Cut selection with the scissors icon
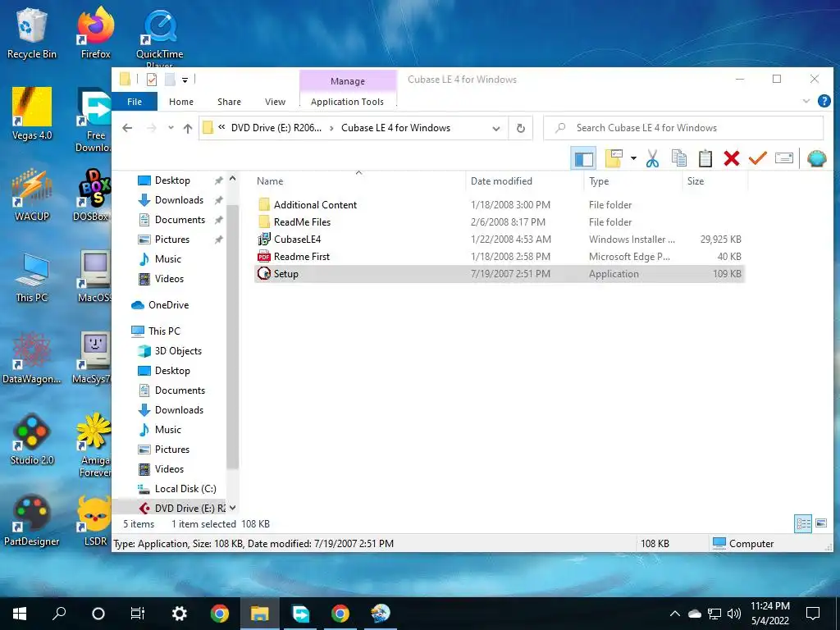Image resolution: width=840 pixels, height=630 pixels. pyautogui.click(x=652, y=158)
